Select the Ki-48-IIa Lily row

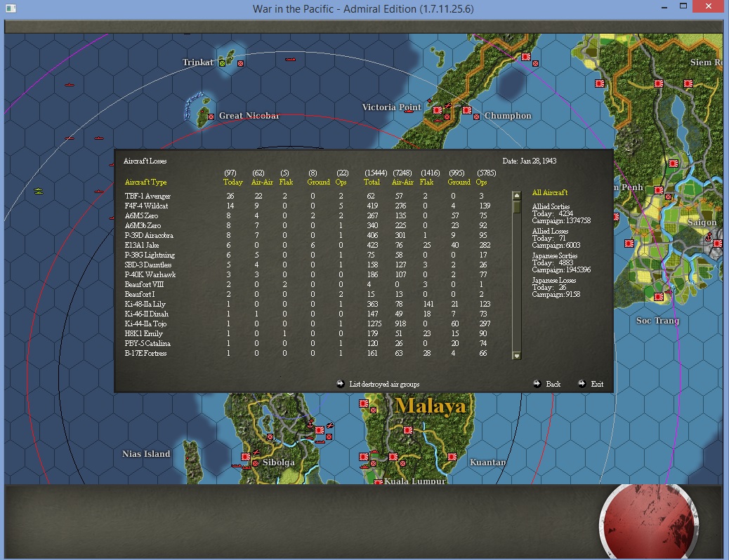pos(307,304)
